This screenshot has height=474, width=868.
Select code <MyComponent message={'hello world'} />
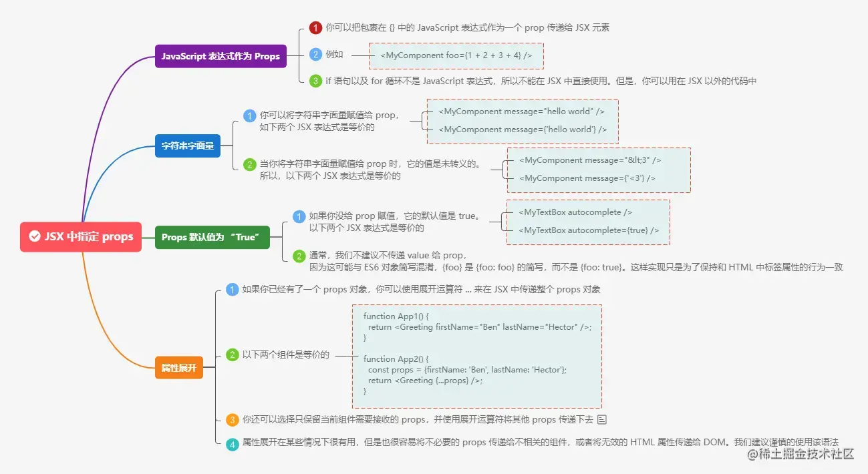tap(523, 130)
